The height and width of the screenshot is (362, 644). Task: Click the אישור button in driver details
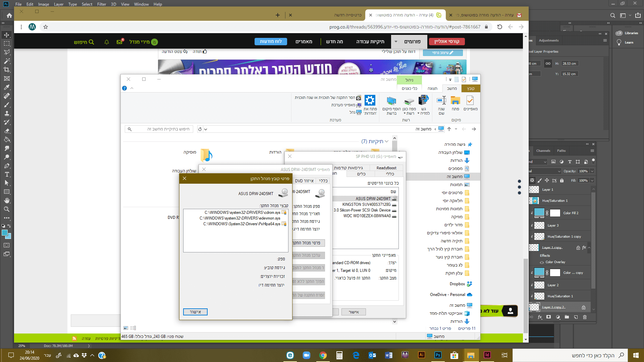[195, 312]
